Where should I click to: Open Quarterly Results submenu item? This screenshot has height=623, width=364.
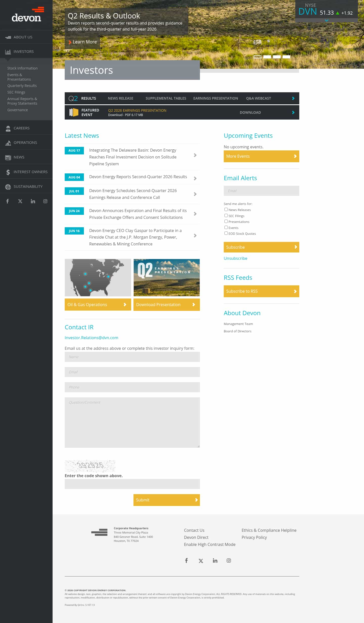tap(22, 86)
